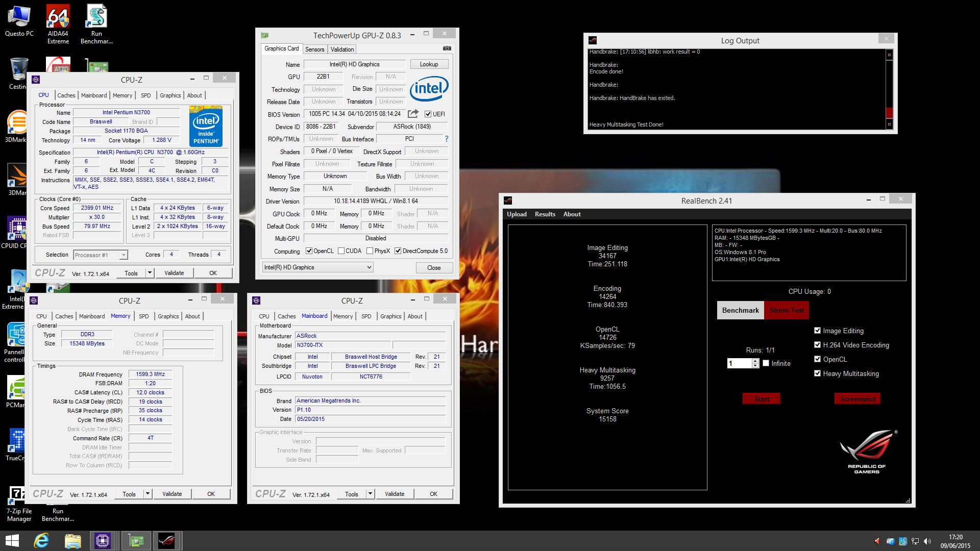Click the network tray icon
The width and height of the screenshot is (980, 551).
[915, 541]
